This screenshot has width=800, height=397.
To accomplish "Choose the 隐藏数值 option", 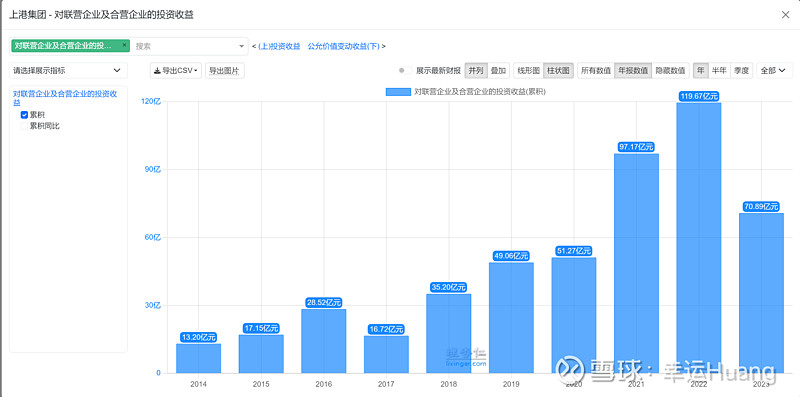I will point(670,71).
